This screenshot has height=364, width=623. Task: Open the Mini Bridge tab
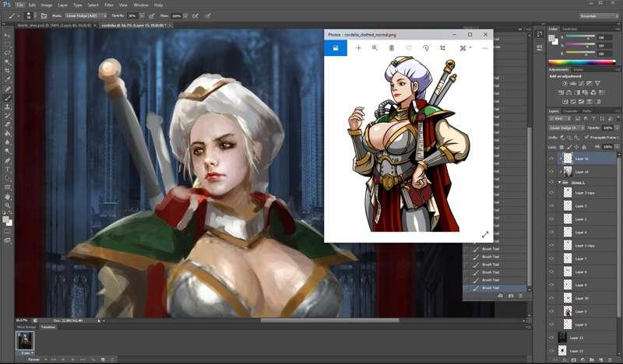[26, 327]
